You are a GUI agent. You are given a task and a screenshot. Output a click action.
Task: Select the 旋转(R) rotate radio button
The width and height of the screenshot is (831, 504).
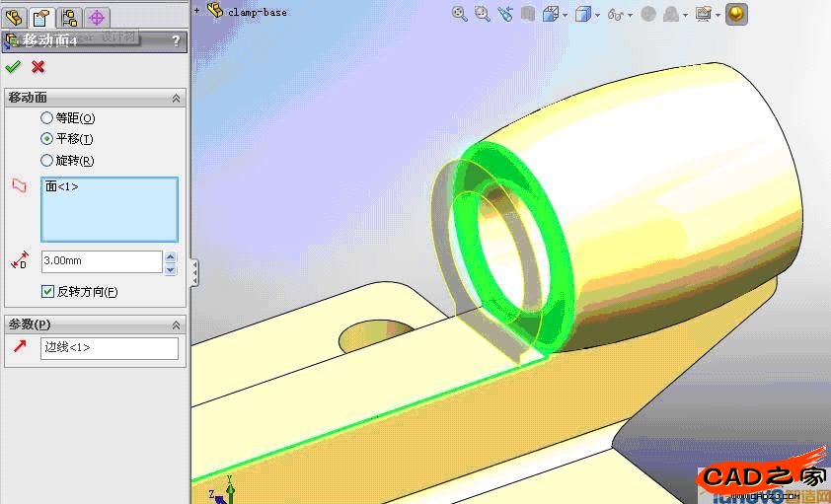click(x=46, y=160)
